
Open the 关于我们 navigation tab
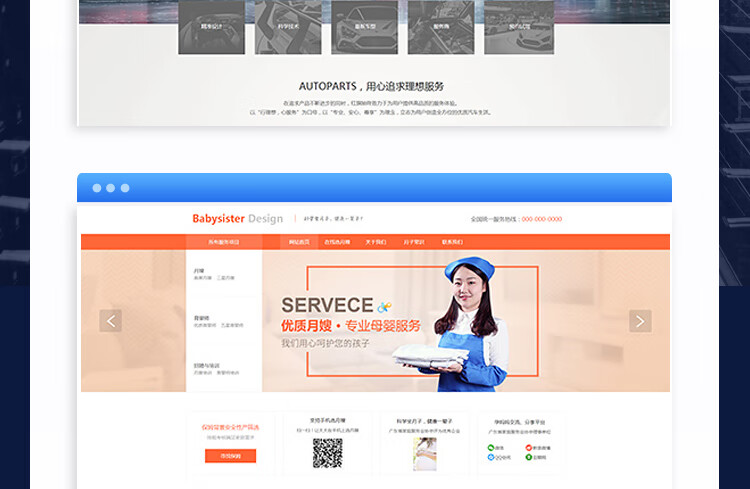click(376, 242)
